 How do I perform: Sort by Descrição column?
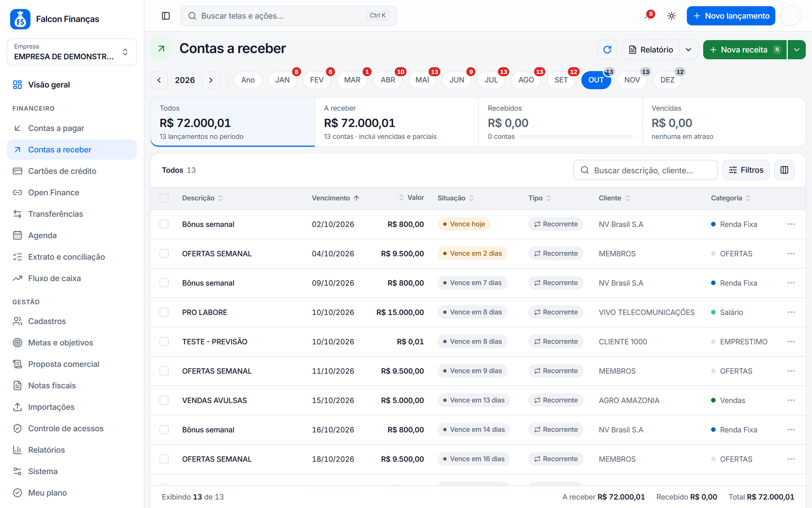pos(202,198)
